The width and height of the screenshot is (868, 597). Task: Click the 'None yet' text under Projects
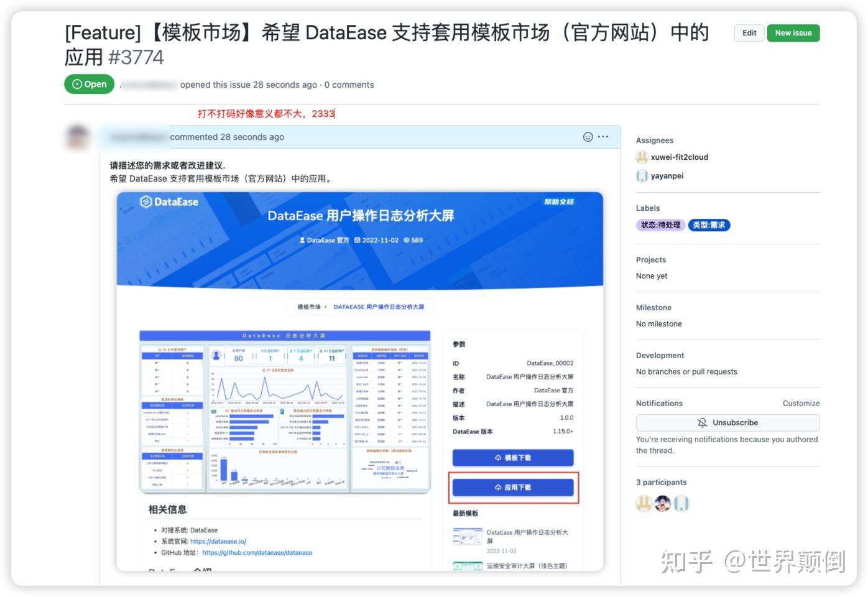pos(652,276)
